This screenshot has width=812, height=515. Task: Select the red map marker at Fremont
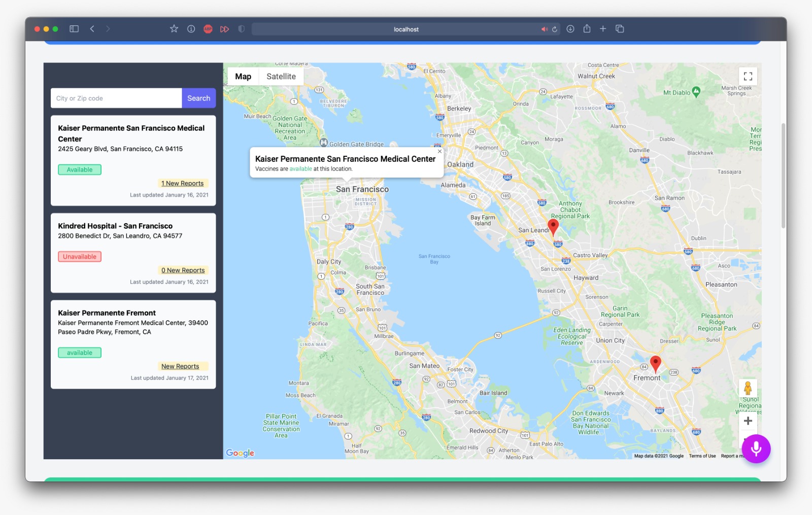coord(656,364)
